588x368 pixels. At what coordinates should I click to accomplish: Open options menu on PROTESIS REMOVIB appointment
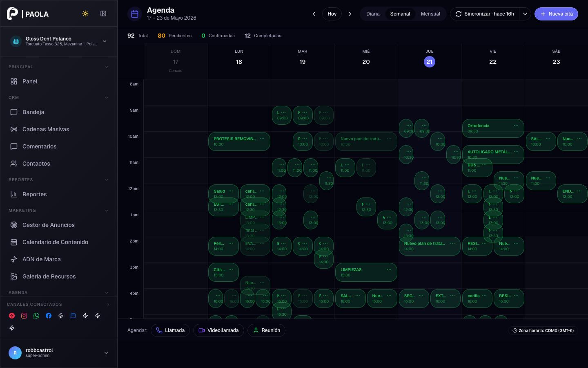point(262,139)
